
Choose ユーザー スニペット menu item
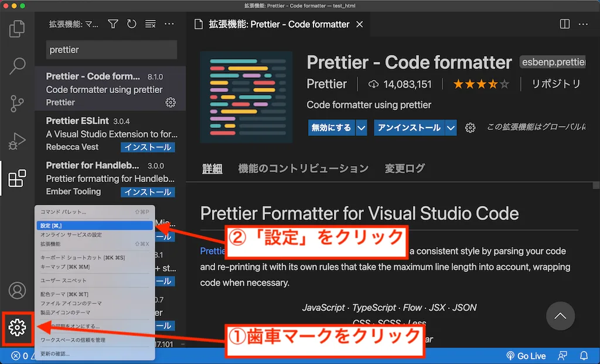click(94, 281)
